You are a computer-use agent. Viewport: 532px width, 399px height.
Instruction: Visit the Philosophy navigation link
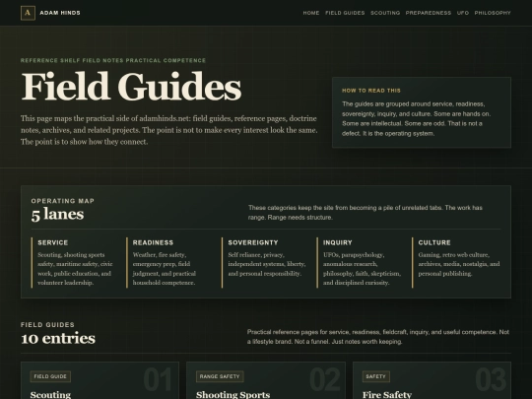tap(493, 13)
